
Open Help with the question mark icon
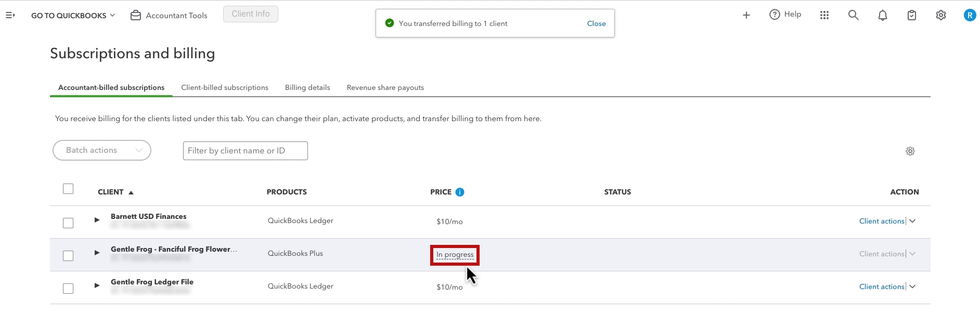(x=775, y=15)
